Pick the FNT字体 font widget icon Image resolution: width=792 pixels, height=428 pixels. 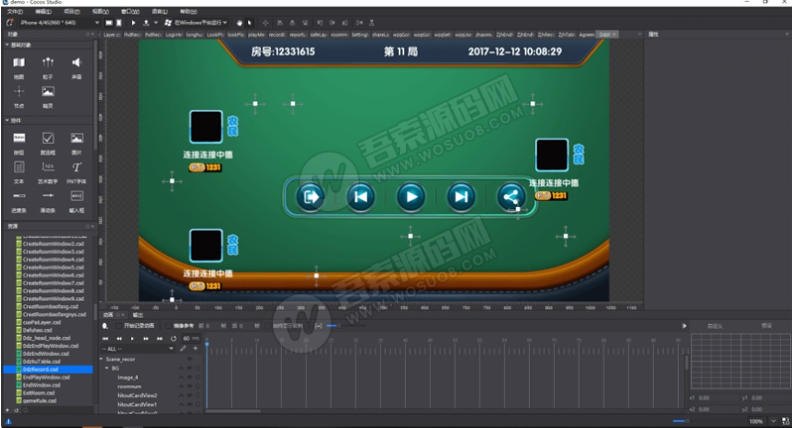tap(76, 167)
